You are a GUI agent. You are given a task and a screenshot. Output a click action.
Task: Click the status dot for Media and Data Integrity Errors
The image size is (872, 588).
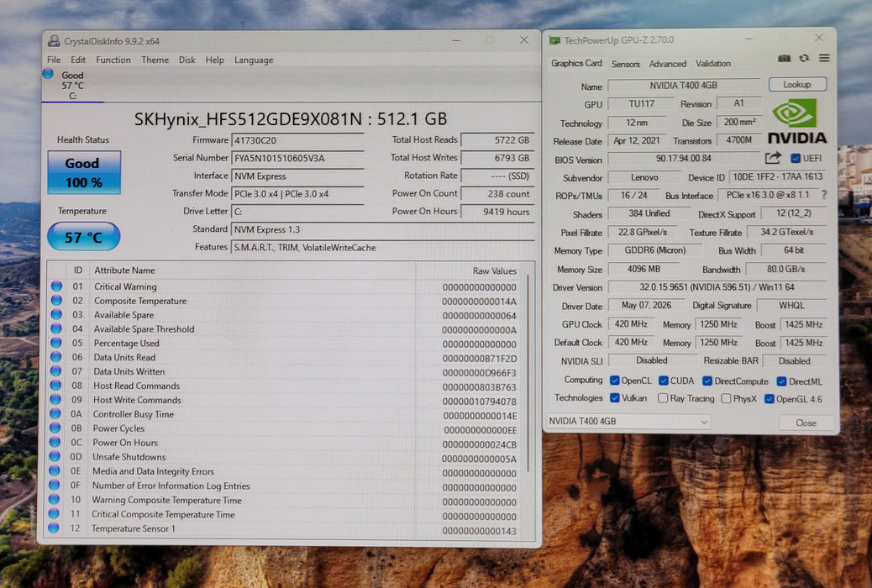54,470
